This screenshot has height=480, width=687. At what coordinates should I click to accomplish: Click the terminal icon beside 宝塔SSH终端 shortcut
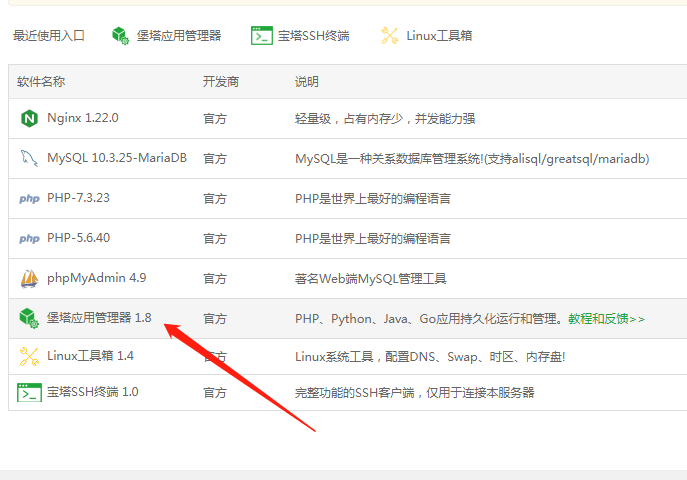[262, 35]
